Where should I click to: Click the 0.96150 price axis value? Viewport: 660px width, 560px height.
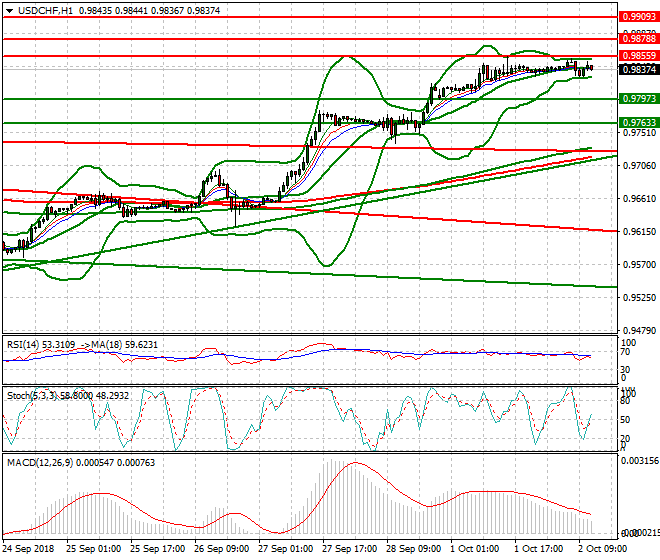639,232
